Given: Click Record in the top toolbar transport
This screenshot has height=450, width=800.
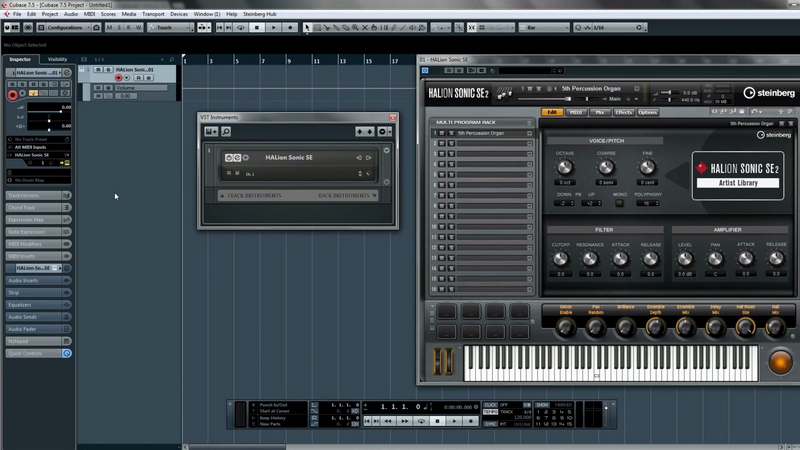Looking at the screenshot, I should 290,28.
